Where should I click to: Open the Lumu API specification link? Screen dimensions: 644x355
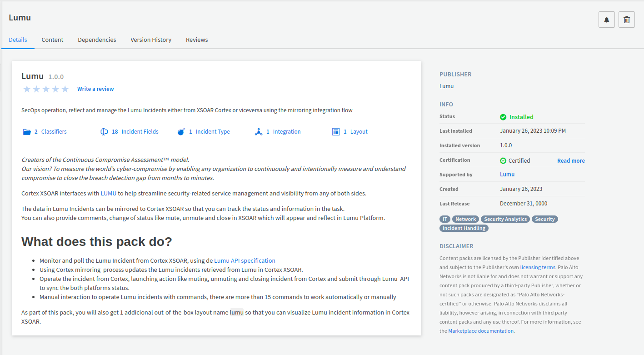(245, 260)
